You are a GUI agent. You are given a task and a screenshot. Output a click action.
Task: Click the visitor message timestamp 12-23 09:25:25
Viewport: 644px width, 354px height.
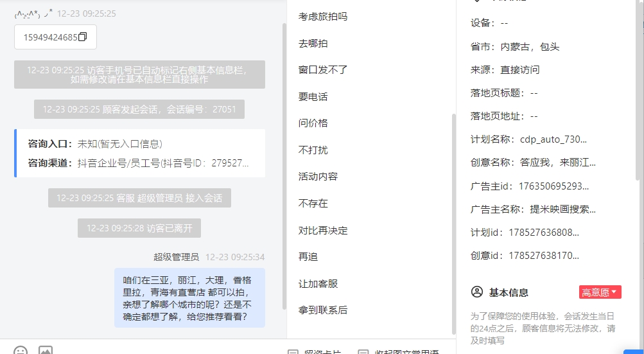pos(86,13)
